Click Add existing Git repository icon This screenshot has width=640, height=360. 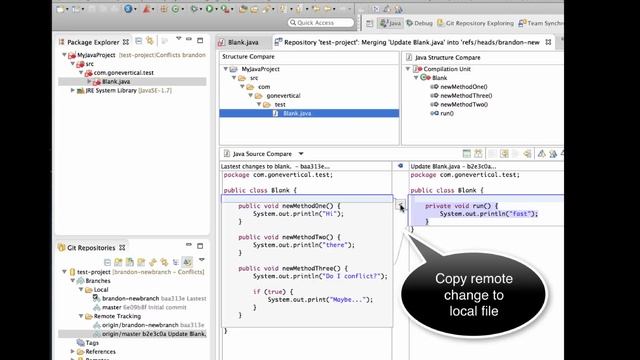pos(118,262)
